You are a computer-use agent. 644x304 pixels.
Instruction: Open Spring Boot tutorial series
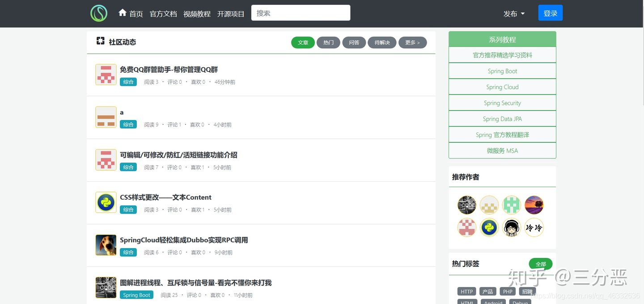(502, 71)
